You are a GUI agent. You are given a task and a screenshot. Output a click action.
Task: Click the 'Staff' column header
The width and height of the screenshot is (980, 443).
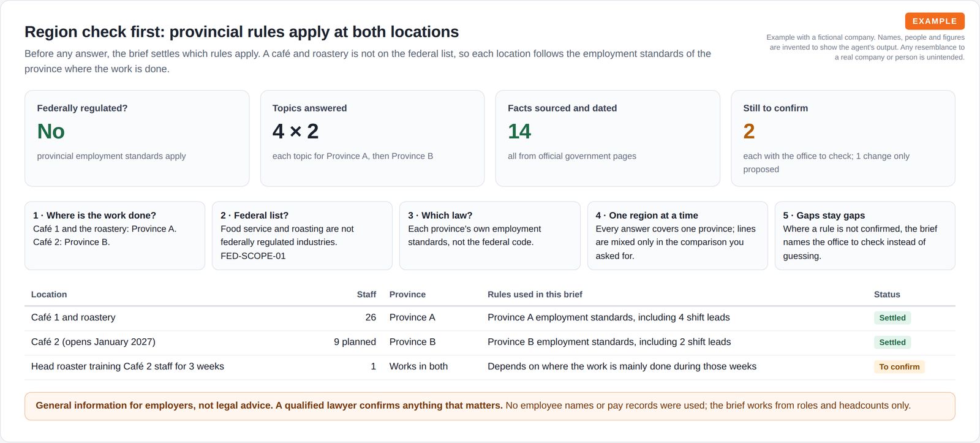coord(366,295)
